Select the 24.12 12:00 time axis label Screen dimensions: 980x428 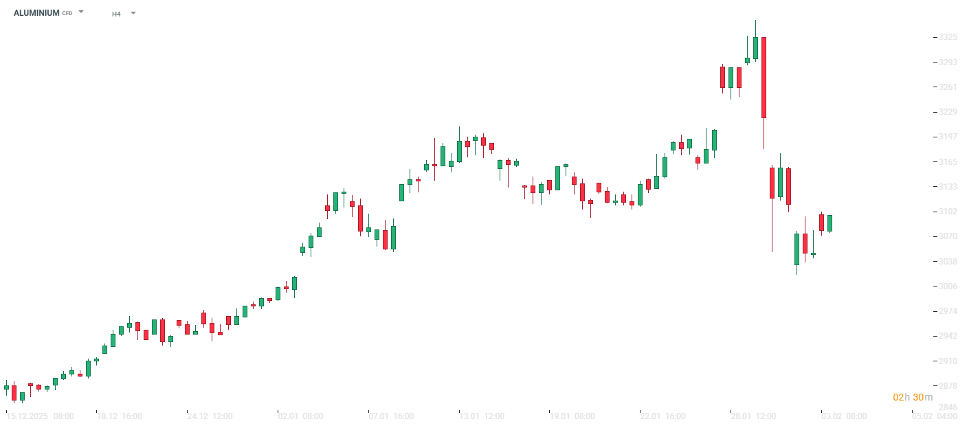pyautogui.click(x=210, y=416)
